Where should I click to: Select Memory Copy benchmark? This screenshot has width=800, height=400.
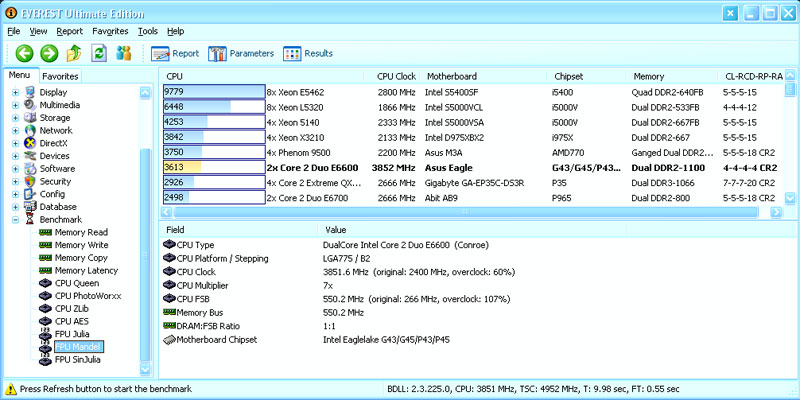coord(81,258)
